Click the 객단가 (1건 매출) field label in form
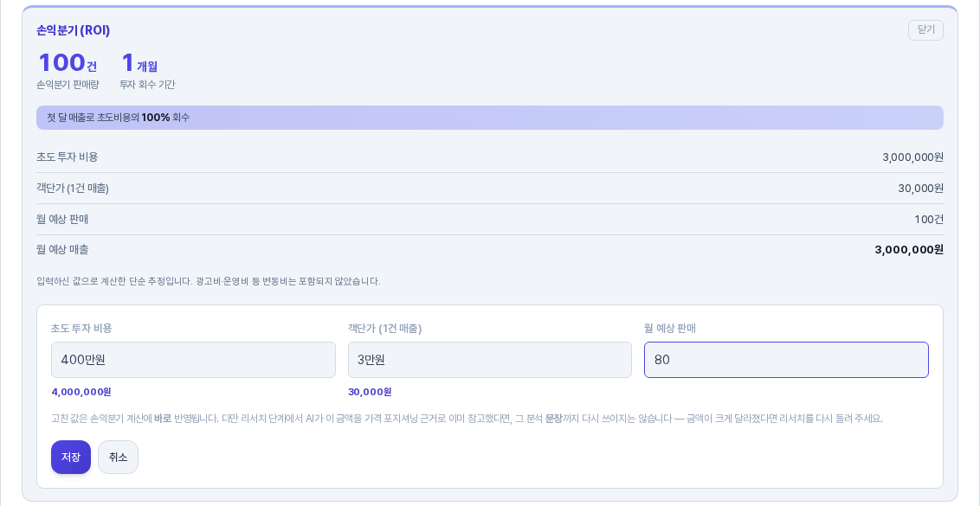Viewport: 980px width, 506px height. pyautogui.click(x=384, y=329)
